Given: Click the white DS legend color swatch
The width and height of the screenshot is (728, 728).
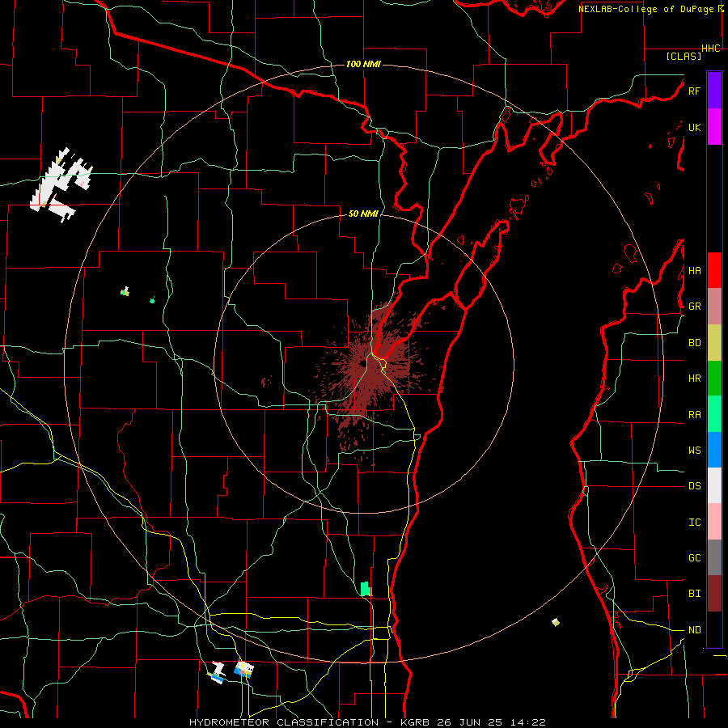Looking at the screenshot, I should click(714, 485).
